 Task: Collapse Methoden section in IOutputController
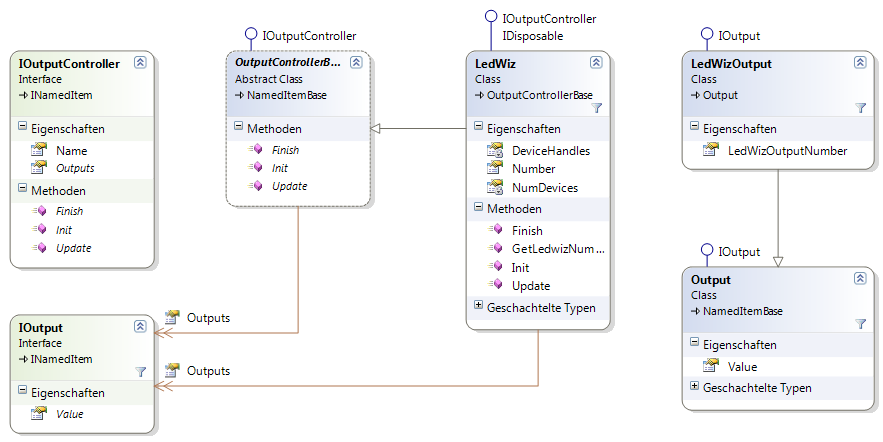(23, 188)
